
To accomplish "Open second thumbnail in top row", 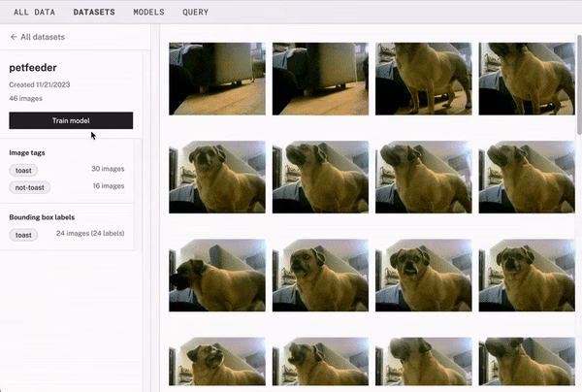I will click(x=320, y=79).
